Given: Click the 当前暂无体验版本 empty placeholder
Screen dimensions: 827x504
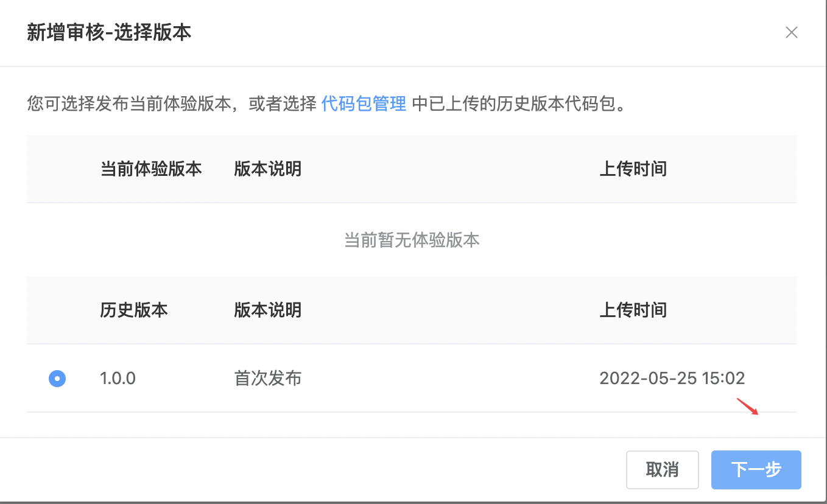Looking at the screenshot, I should [x=412, y=240].
